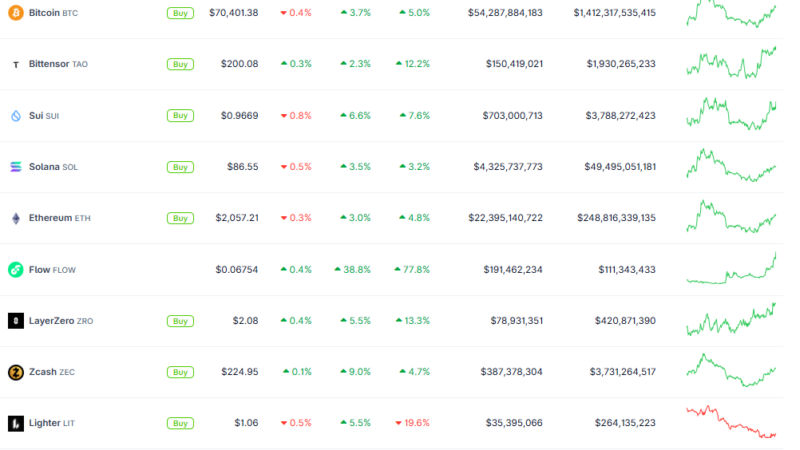Open the Flow coin name link
This screenshot has width=800, height=450.
[x=40, y=270]
